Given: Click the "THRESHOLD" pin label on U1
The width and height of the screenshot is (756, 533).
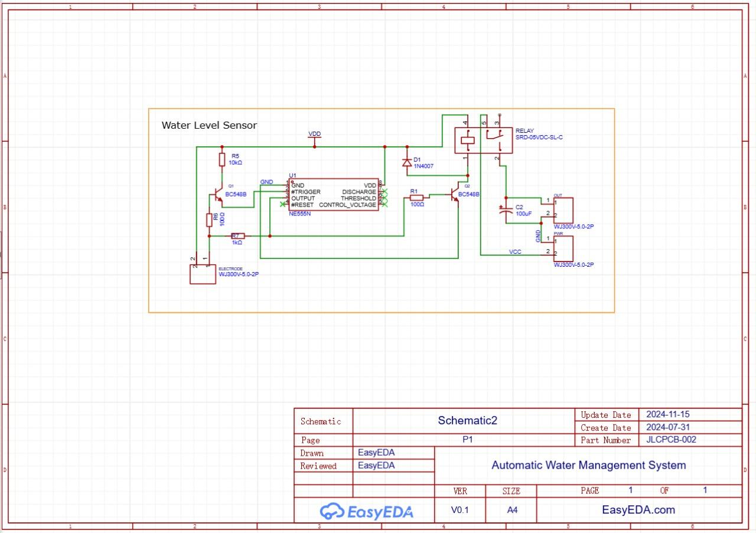Looking at the screenshot, I should tap(358, 198).
